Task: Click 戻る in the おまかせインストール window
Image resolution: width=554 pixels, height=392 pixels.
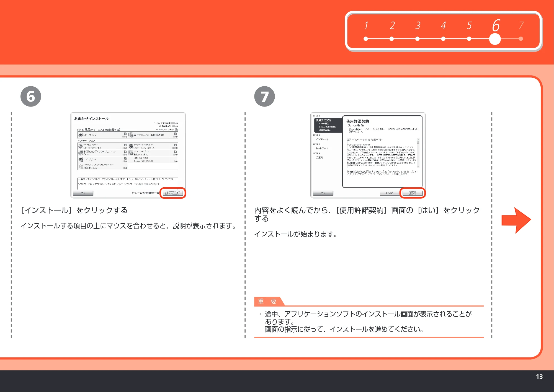Action: (x=83, y=193)
